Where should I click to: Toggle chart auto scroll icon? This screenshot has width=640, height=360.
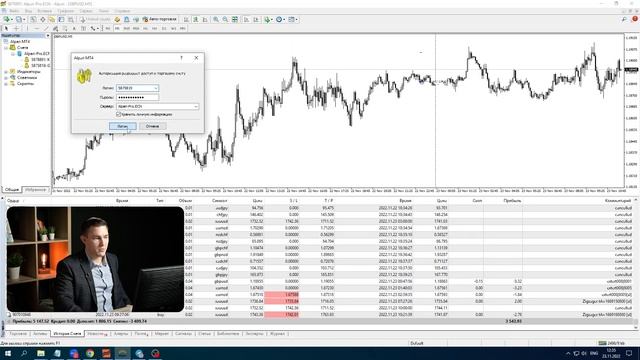coord(246,19)
